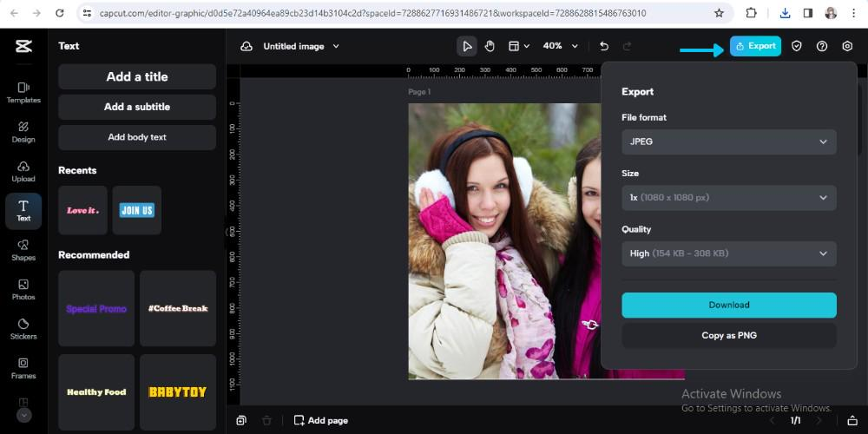Open the Quality High dropdown
The image size is (868, 434).
[x=729, y=253]
